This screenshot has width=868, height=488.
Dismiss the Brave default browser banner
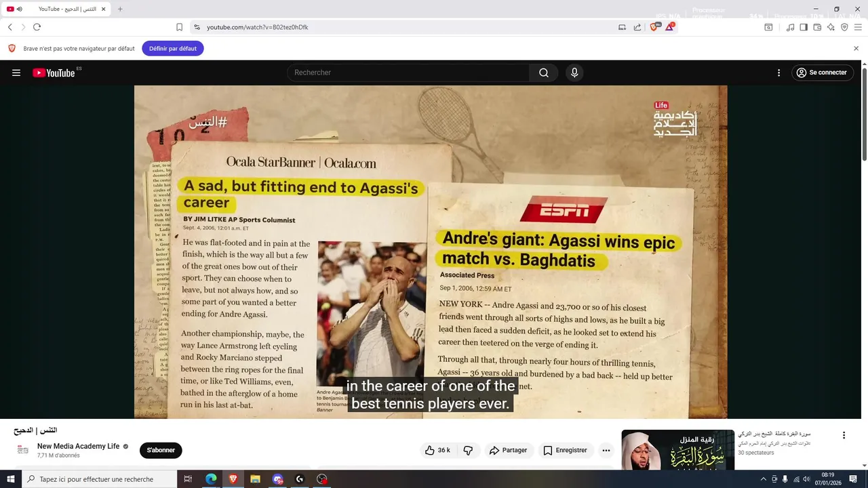tap(856, 49)
